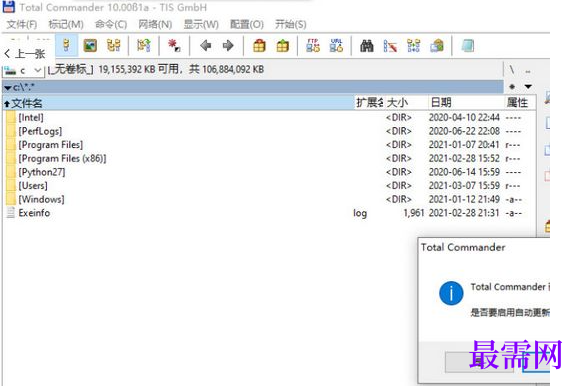
Task: Open the 配置(O) menu
Action: click(x=247, y=24)
